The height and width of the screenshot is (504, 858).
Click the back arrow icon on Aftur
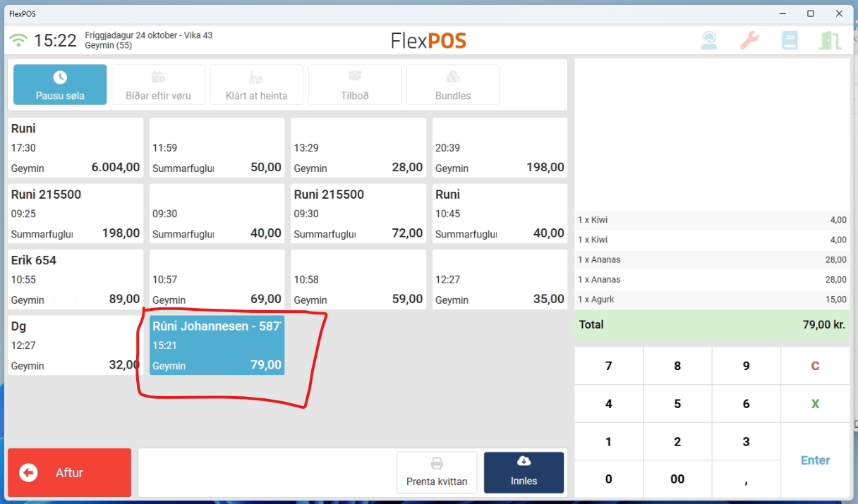point(29,472)
